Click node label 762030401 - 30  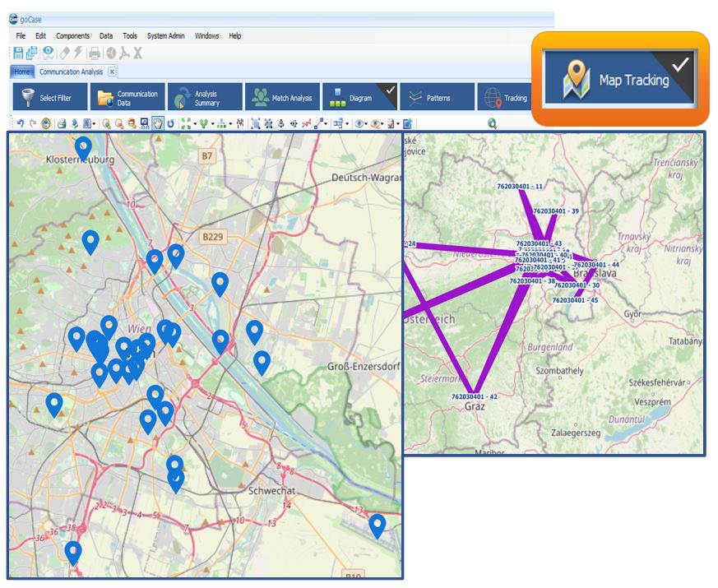point(577,285)
